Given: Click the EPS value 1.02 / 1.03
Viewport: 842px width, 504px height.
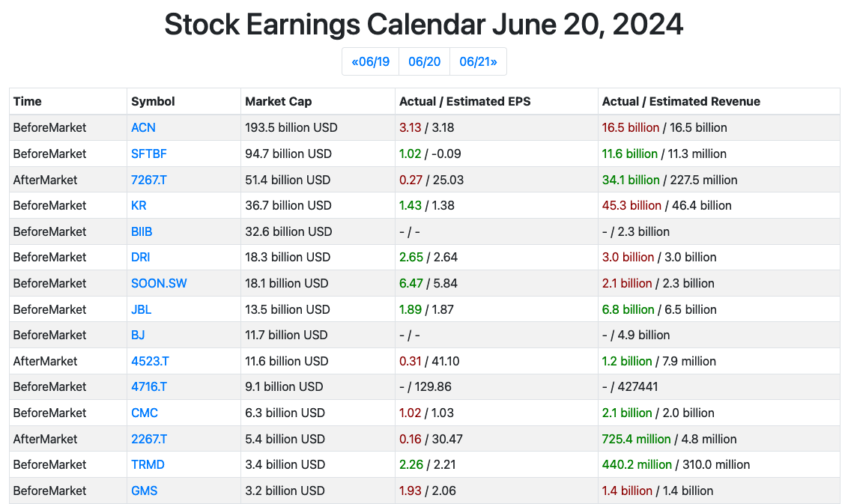Looking at the screenshot, I should pos(426,413).
